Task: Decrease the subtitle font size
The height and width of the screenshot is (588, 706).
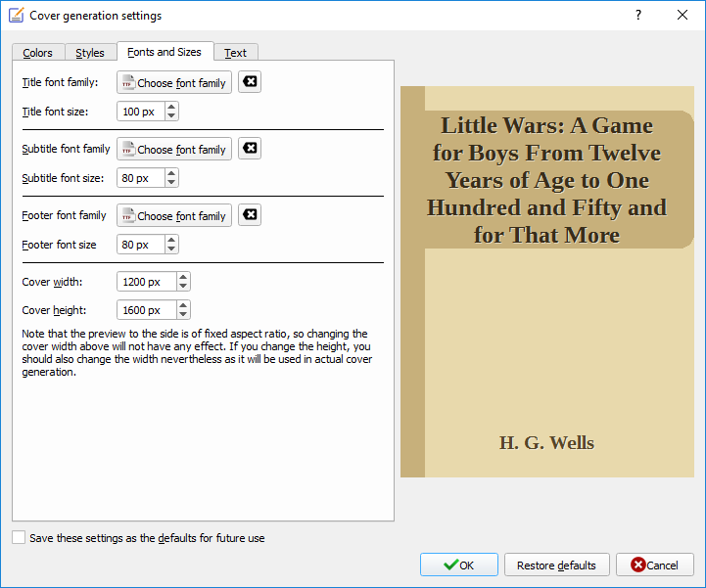Action: coord(171,183)
